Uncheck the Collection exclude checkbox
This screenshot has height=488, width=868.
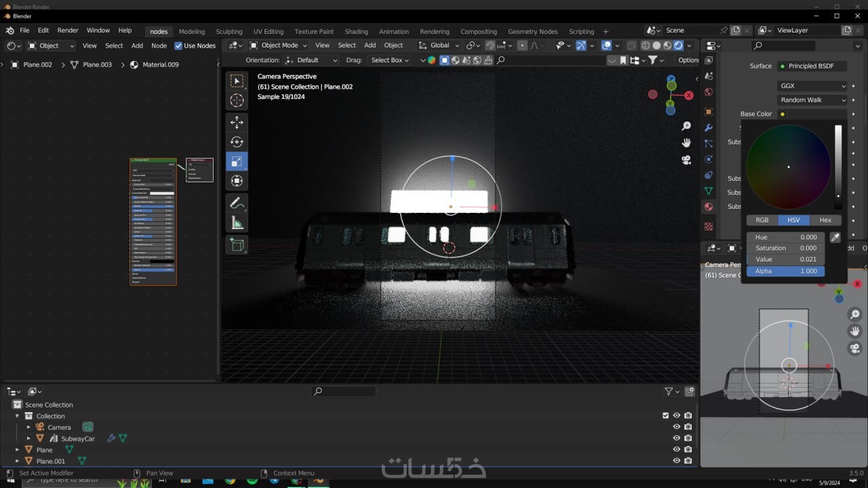click(x=665, y=415)
